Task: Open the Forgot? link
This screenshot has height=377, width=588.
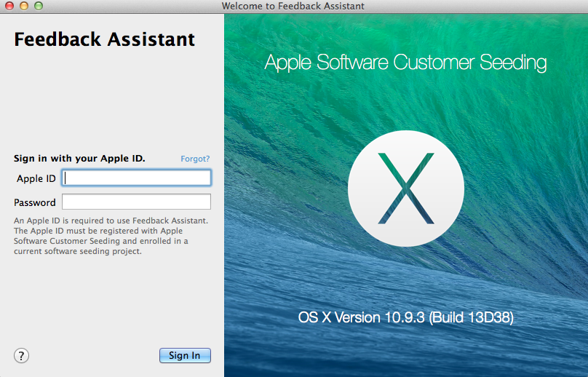Action: pyautogui.click(x=195, y=159)
